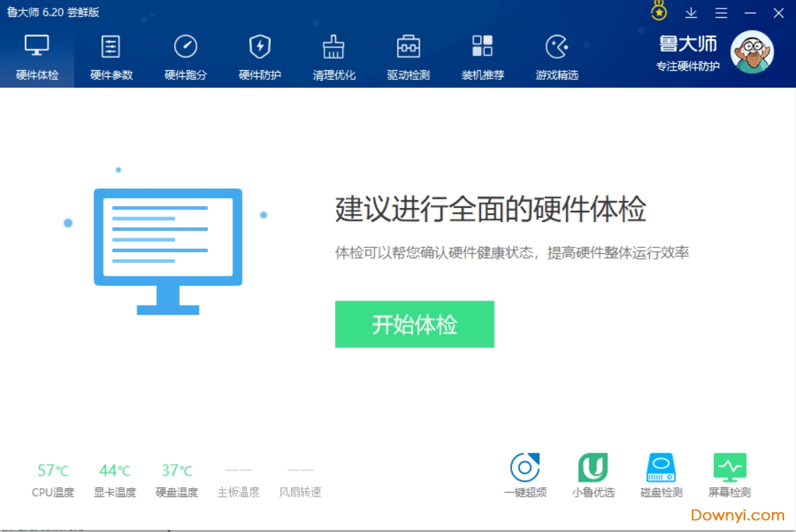Image resolution: width=796 pixels, height=532 pixels.
Task: Open 驱动检测 driver detection toolbox icon
Action: (x=408, y=57)
